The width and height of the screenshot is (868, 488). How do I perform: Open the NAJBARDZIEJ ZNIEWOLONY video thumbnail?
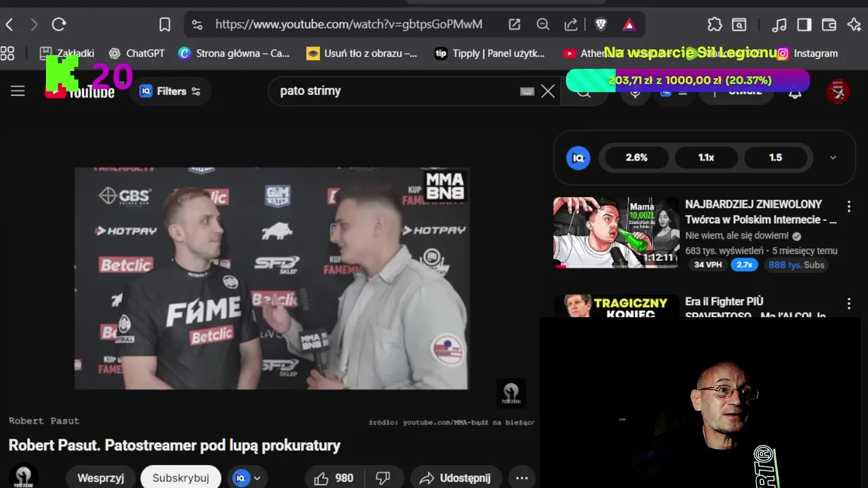[x=616, y=232]
